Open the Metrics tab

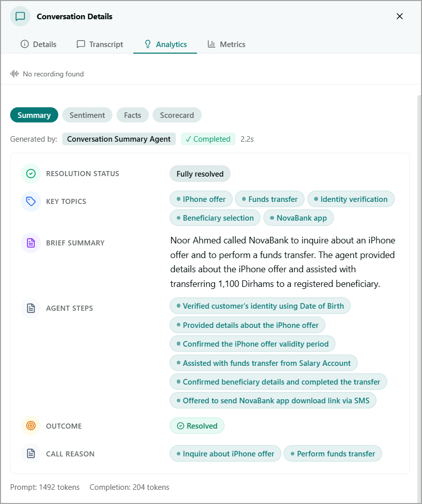[226, 45]
